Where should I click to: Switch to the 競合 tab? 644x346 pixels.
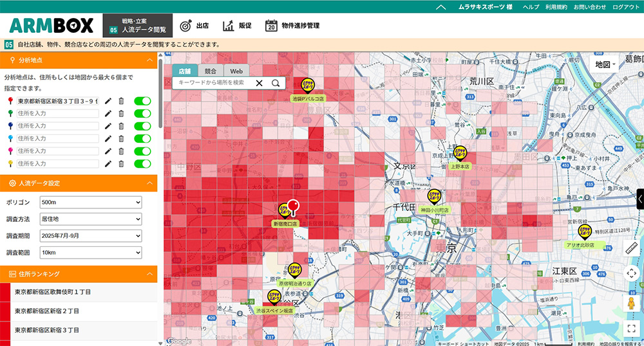pos(211,71)
